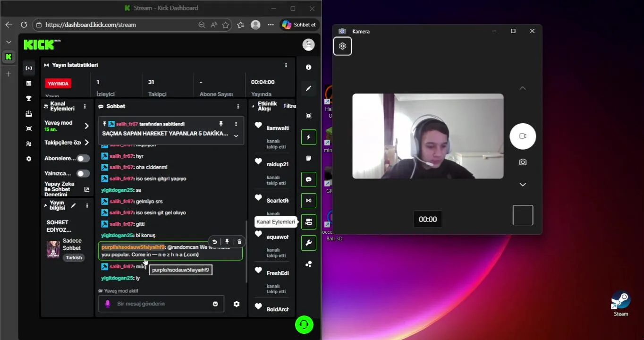The image size is (644, 340).
Task: Unpin the pinned message via its pin icon
Action: tap(221, 124)
